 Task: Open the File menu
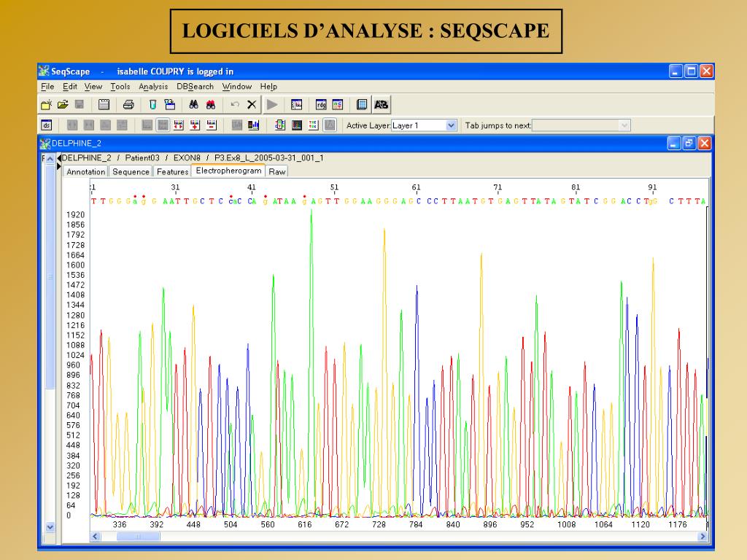pyautogui.click(x=47, y=87)
